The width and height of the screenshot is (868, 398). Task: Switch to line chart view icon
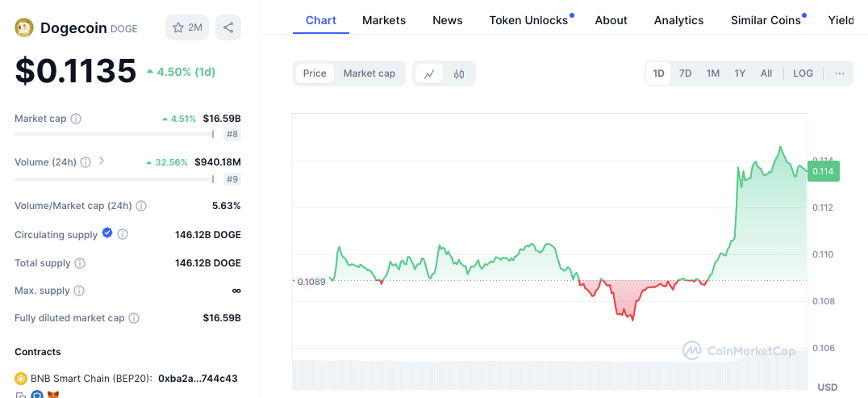(429, 73)
